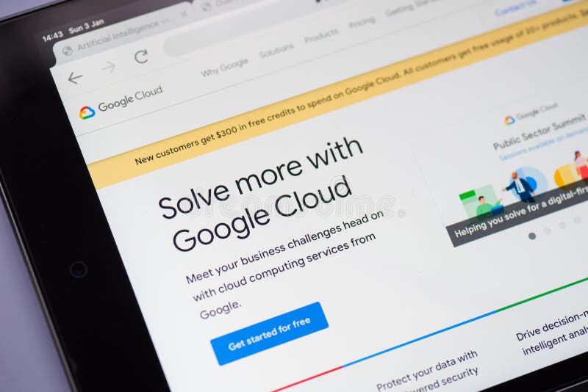This screenshot has width=588, height=392.
Task: Click the globe icon on the browser tab
Action: pyautogui.click(x=68, y=51)
